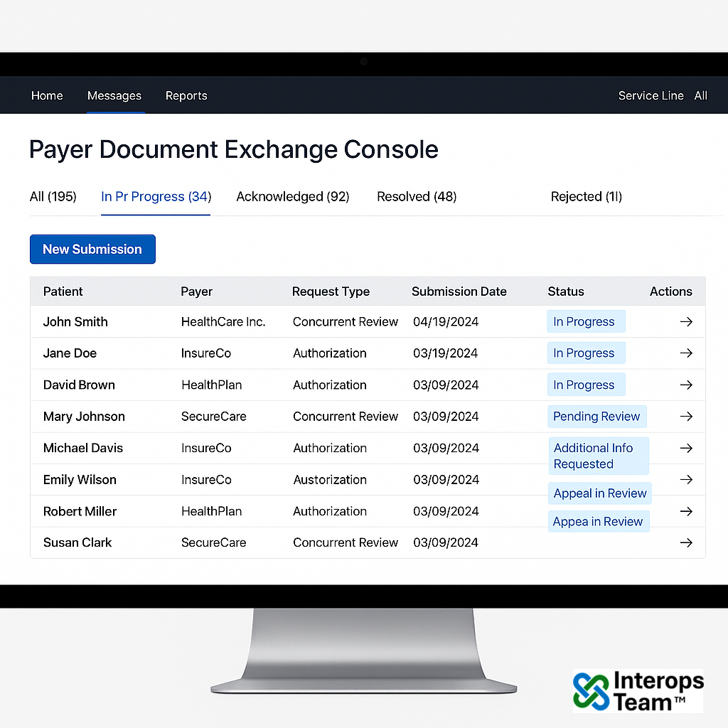The image size is (728, 728).
Task: Select patient name Mary Johnson
Action: [x=84, y=417]
